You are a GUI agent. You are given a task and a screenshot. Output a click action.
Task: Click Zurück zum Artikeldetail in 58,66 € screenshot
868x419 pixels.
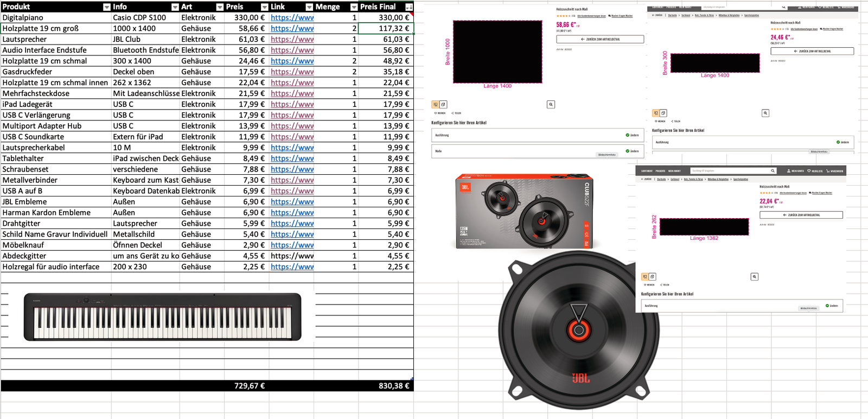[600, 40]
